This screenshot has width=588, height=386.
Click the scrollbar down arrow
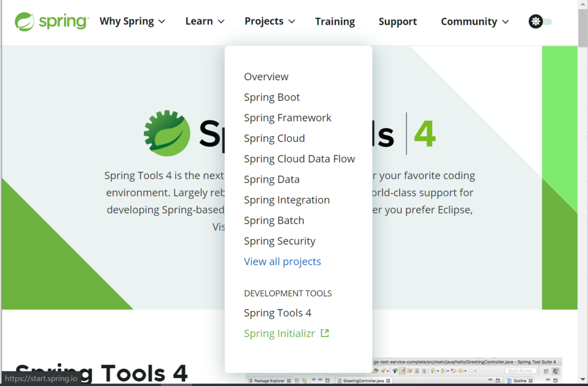583,379
